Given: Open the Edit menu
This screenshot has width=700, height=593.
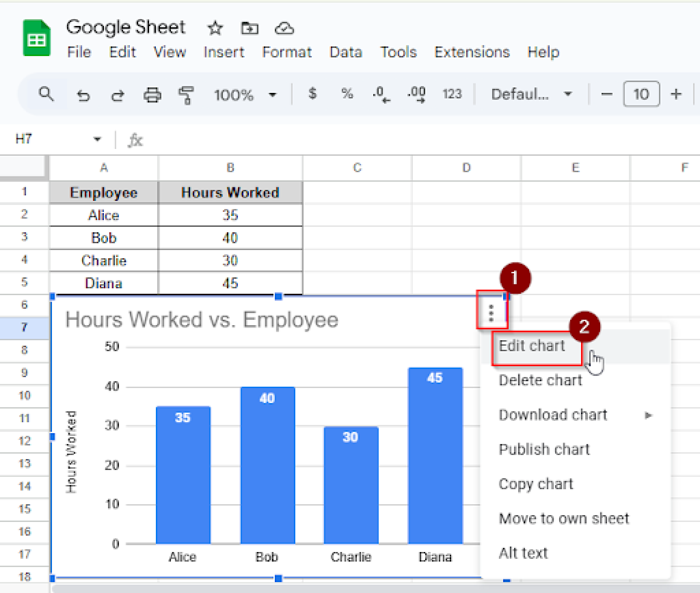Looking at the screenshot, I should (x=122, y=52).
